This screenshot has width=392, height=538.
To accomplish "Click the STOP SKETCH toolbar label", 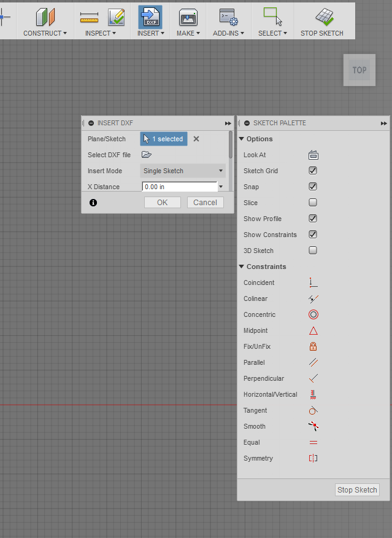I will coord(321,33).
